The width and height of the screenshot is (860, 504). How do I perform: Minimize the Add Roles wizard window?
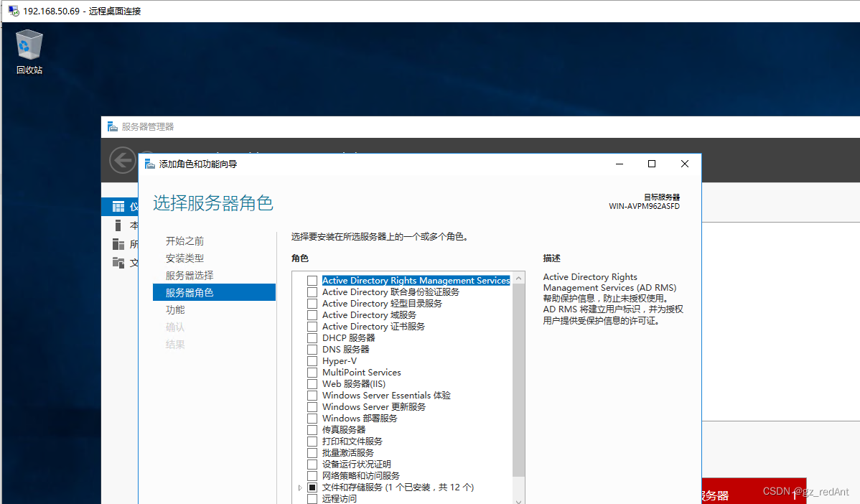point(620,164)
